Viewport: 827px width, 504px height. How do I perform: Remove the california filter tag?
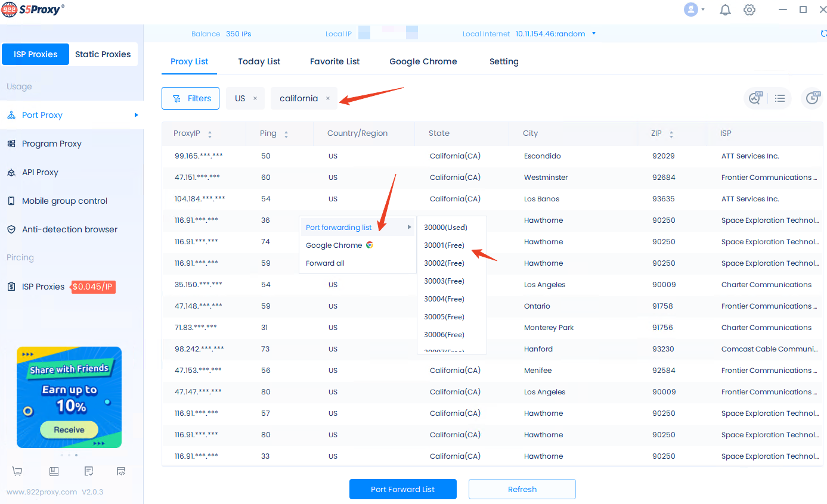coord(327,99)
